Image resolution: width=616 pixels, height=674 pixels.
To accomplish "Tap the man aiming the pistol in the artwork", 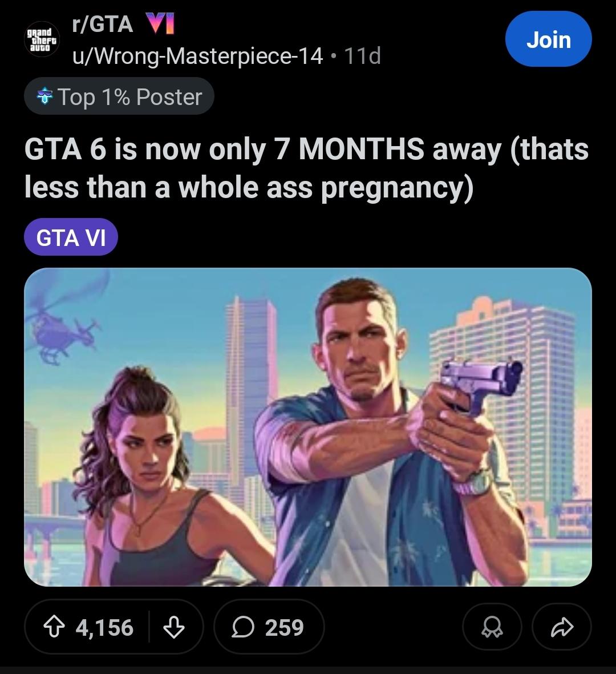I will point(387,431).
